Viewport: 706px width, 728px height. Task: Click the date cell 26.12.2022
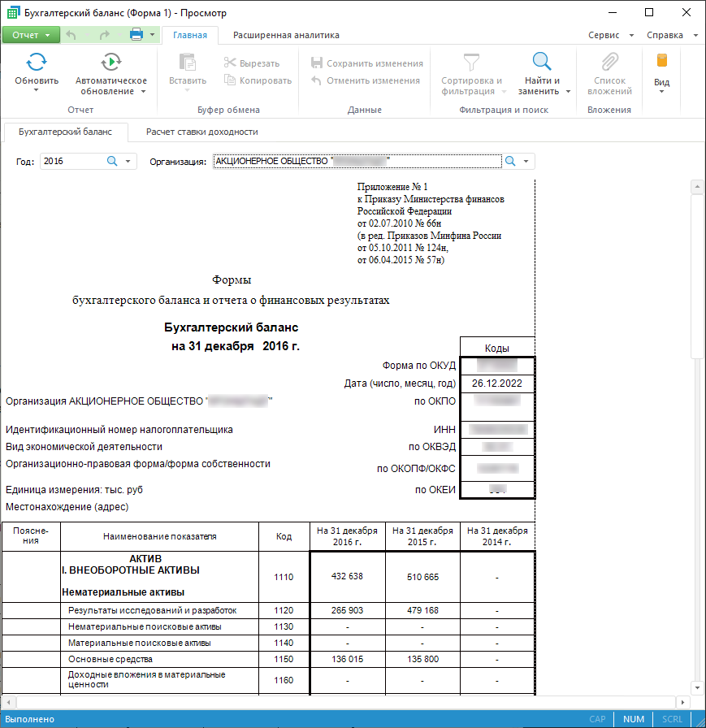tap(497, 383)
